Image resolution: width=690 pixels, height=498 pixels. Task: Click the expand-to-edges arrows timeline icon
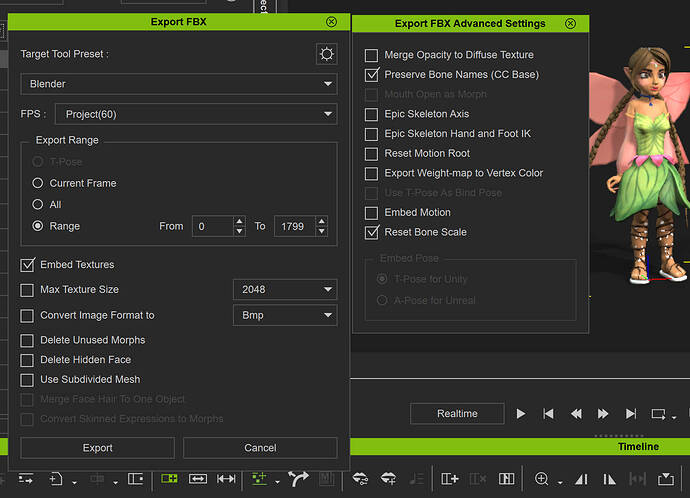(226, 479)
